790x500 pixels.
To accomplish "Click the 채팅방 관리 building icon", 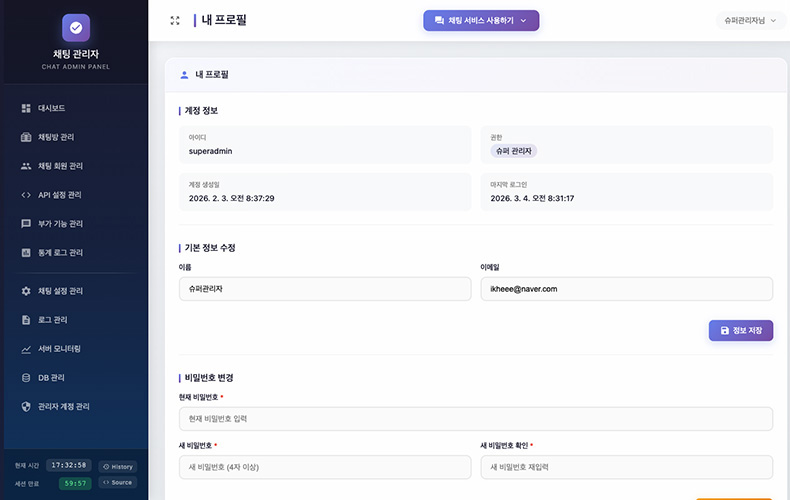I will [26, 137].
